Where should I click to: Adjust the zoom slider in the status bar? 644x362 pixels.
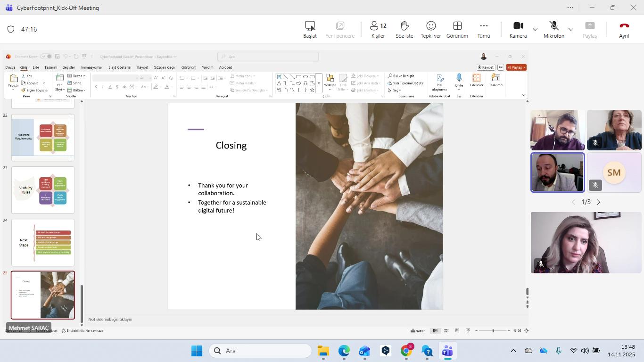(493, 330)
